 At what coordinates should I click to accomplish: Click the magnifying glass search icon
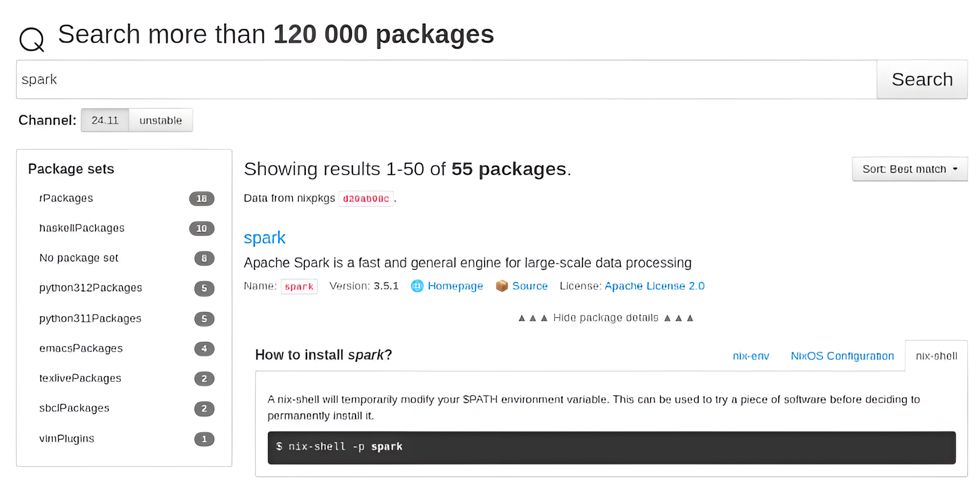(x=31, y=38)
